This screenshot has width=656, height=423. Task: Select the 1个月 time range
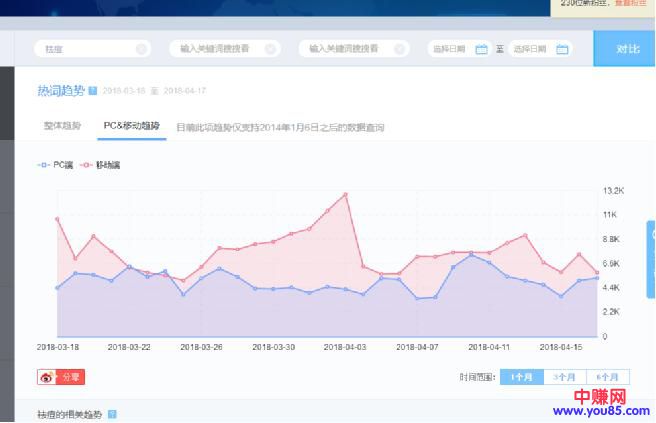[521, 377]
